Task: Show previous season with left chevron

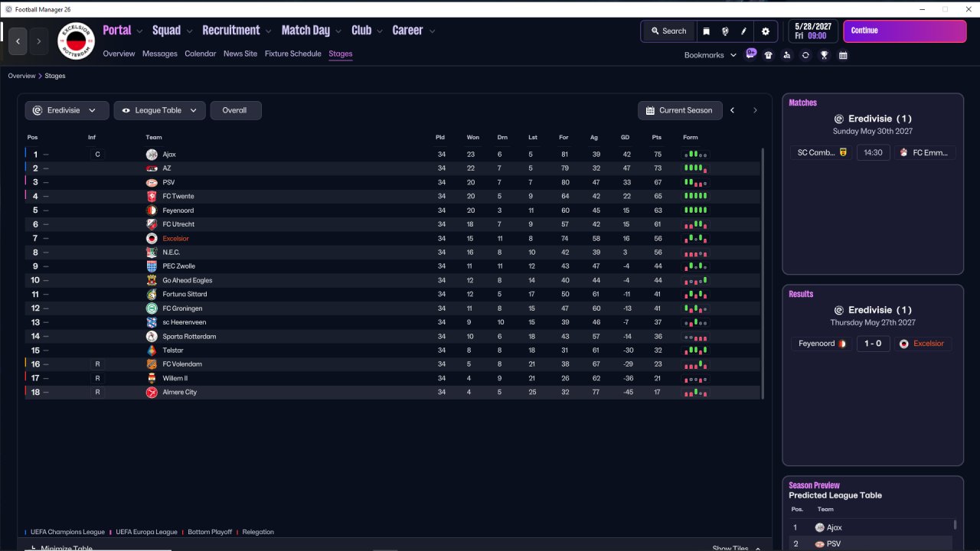Action: 732,110
